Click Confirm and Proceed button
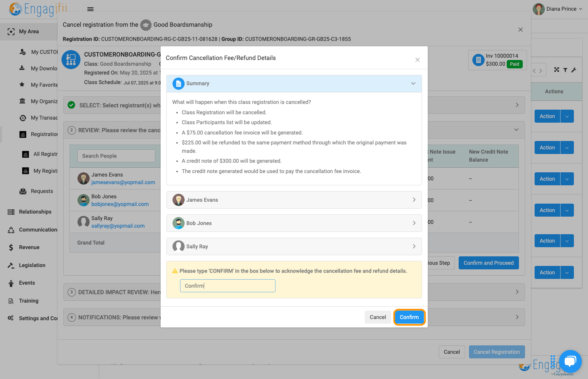 coord(489,263)
